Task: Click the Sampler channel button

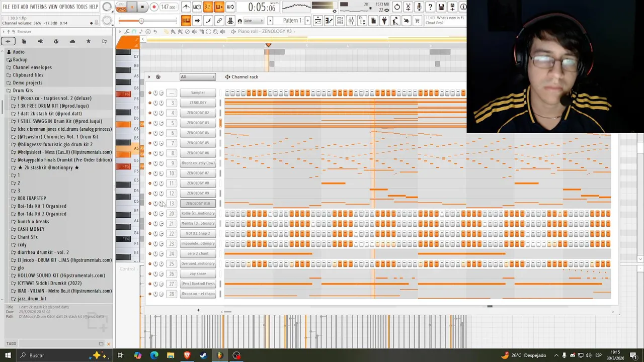Action: (198, 93)
